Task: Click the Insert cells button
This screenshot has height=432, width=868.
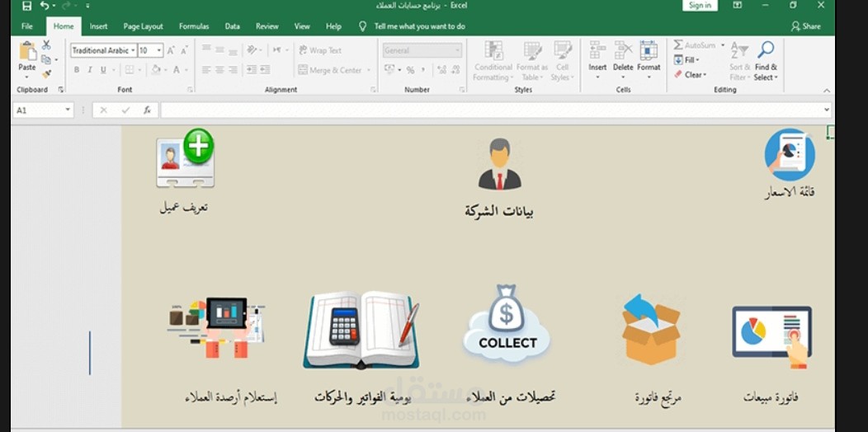Action: pos(597,59)
